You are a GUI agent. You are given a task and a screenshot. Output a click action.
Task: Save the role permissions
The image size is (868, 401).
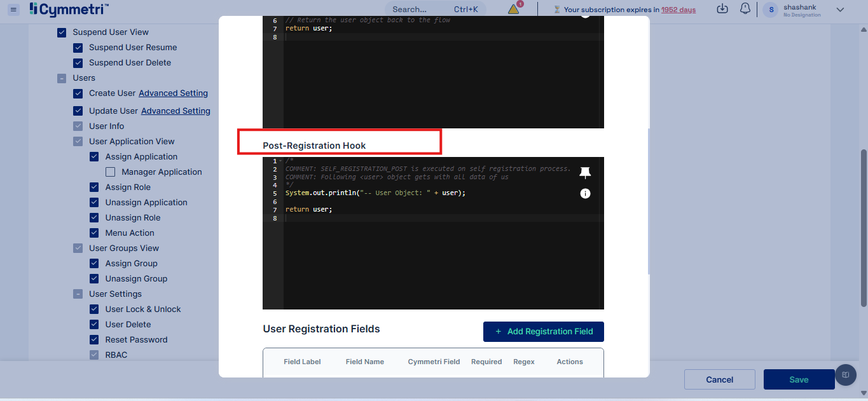[x=799, y=379]
